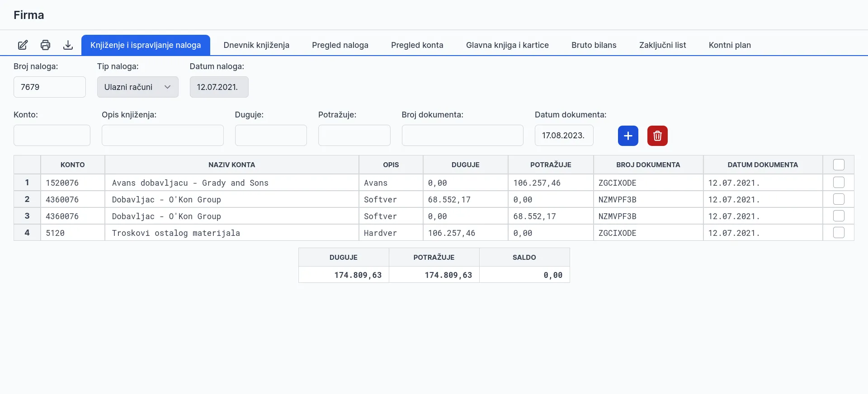Viewport: 868px width, 394px height.
Task: Select cell Avans dobavljacu - Grady and Sons
Action: [232, 183]
